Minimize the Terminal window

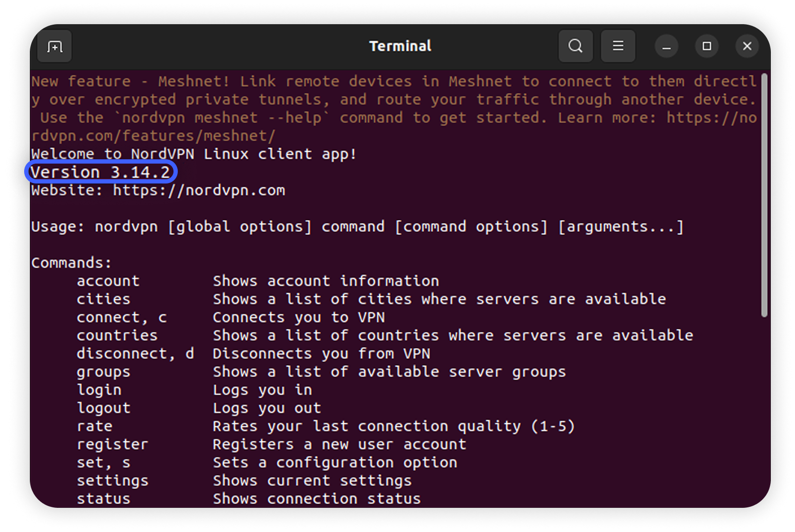point(666,46)
